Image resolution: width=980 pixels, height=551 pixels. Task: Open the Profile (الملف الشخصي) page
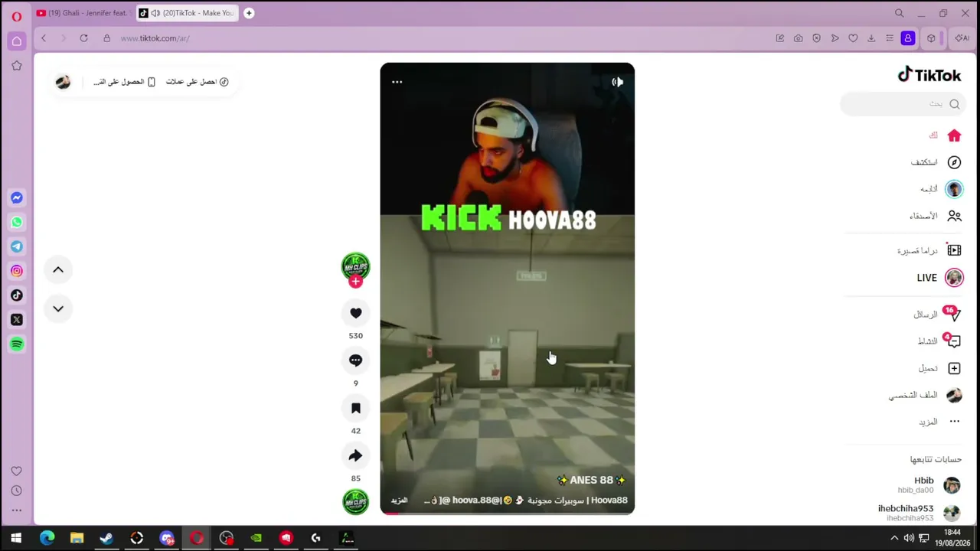coord(925,396)
